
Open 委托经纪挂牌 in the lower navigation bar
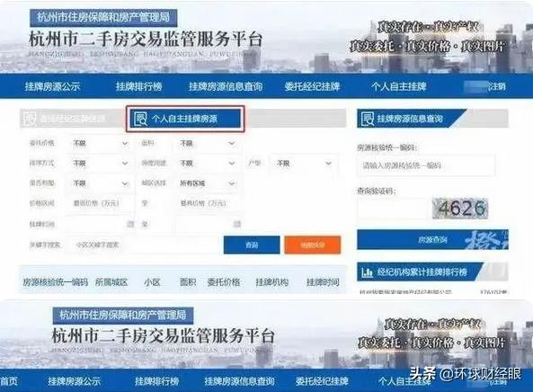[x=323, y=381]
